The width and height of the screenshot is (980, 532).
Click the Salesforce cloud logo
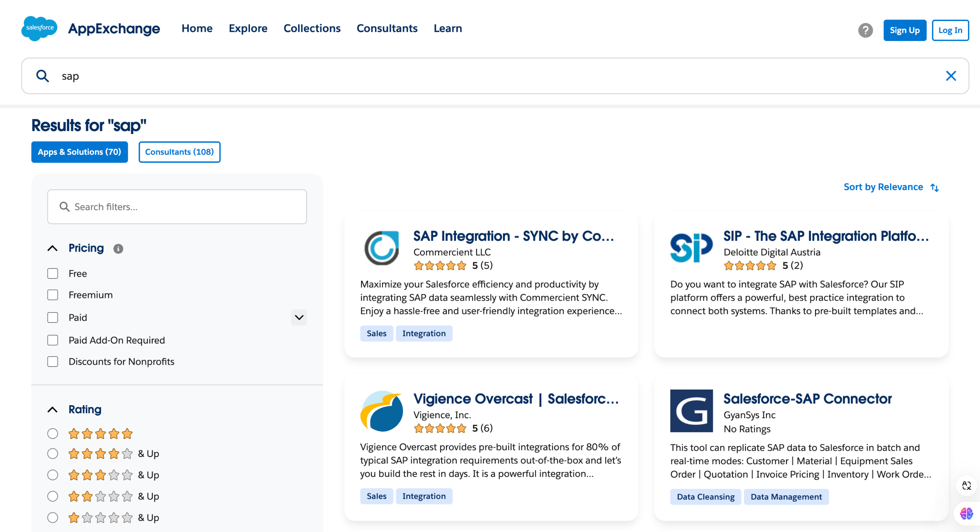[x=39, y=28]
